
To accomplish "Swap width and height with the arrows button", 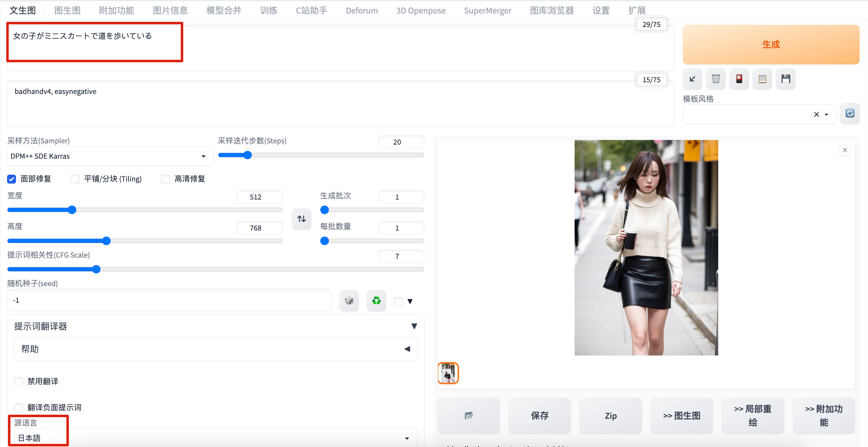I will [302, 219].
